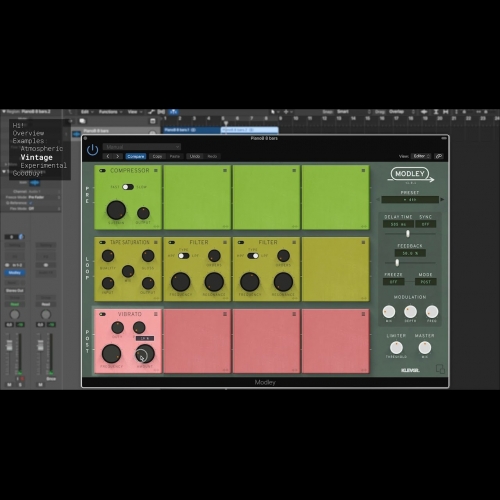
Task: Open the Vibrato module menu icon
Action: tap(156, 314)
